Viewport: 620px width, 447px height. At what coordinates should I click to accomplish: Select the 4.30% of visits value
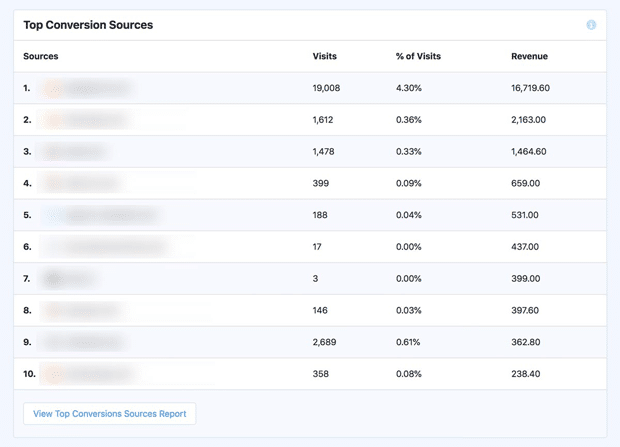[x=409, y=88]
